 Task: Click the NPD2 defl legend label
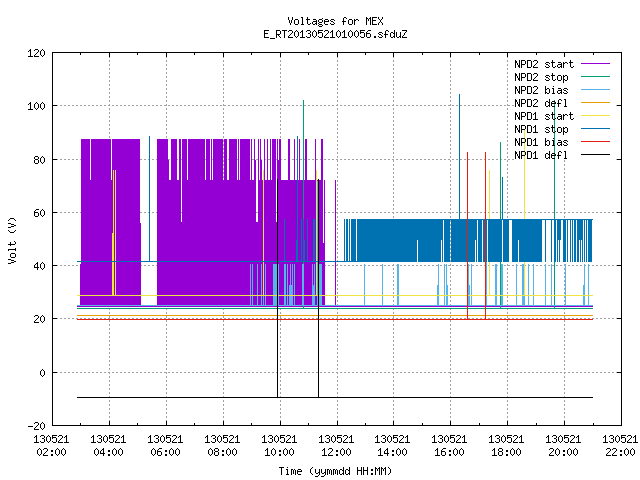[541, 103]
